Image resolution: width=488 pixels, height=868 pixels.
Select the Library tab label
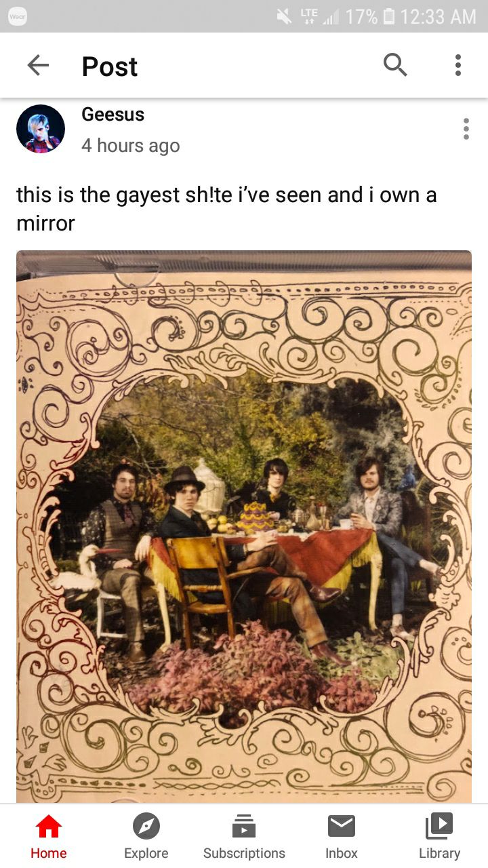(439, 853)
